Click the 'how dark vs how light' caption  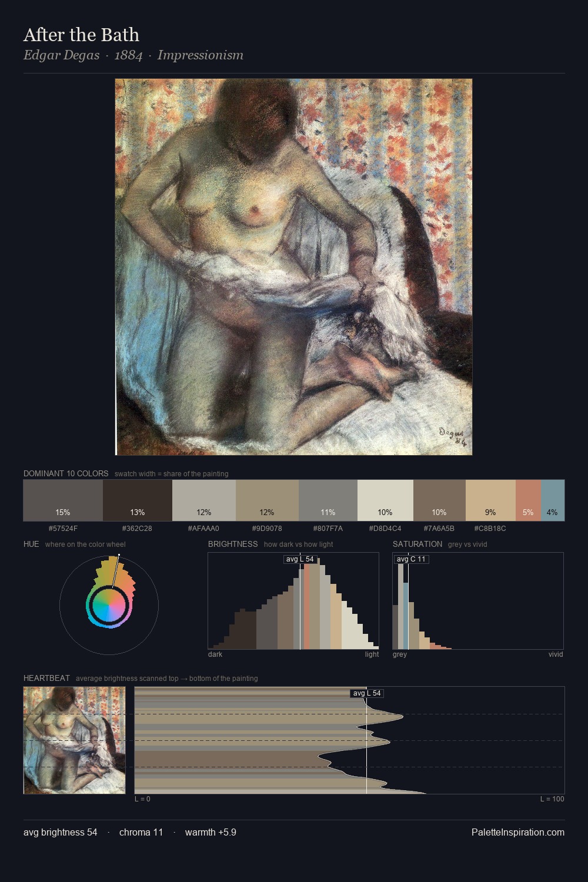[x=299, y=544]
